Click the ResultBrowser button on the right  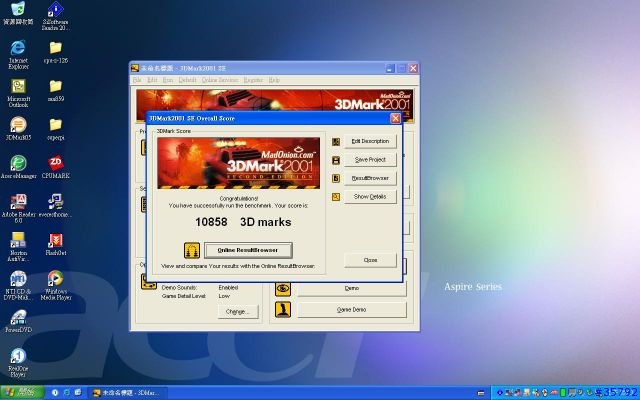(x=370, y=178)
